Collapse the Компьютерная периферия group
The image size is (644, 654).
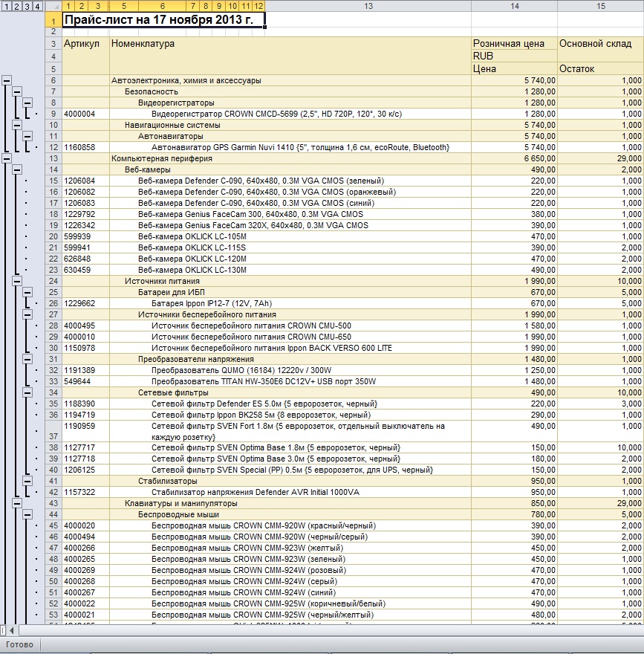pyautogui.click(x=7, y=158)
